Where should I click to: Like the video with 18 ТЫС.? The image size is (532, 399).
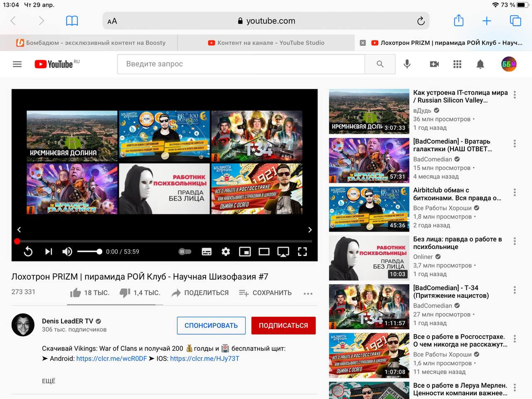(x=90, y=293)
